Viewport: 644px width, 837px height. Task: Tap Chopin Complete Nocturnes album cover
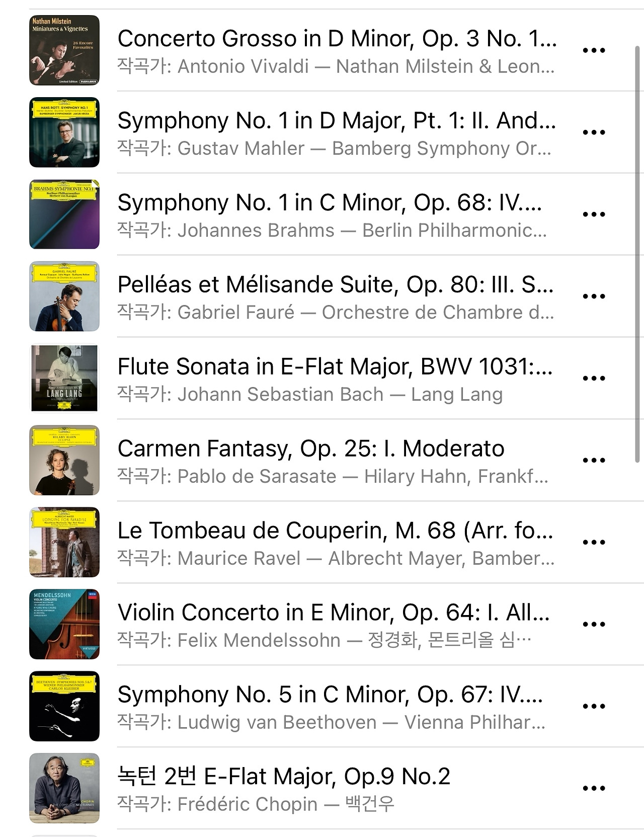point(64,789)
